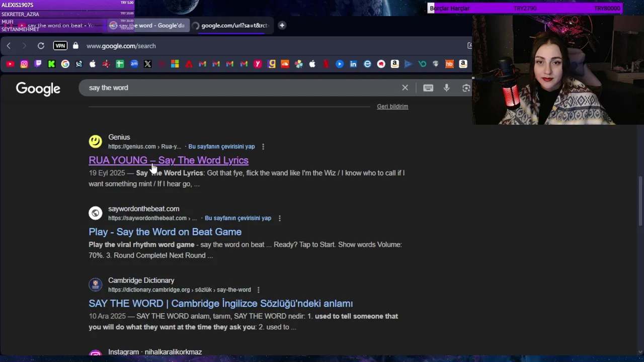
Task: Open the YouTube bookmark icon
Action: [x=10, y=64]
